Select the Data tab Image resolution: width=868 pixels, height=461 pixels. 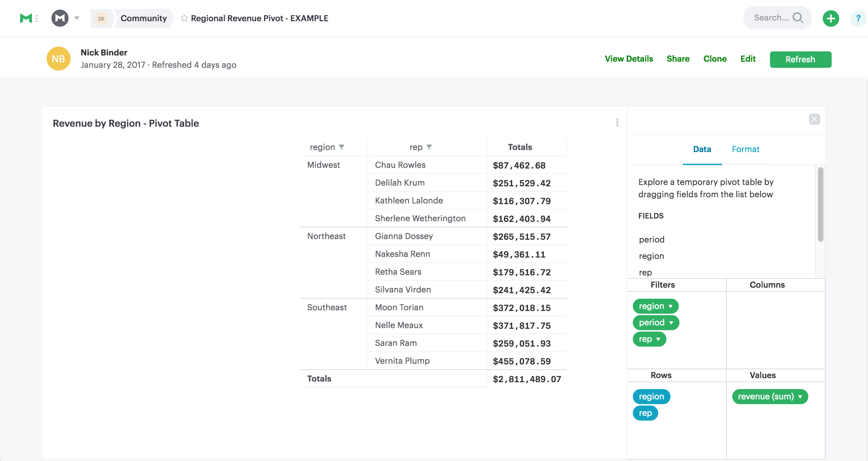702,149
